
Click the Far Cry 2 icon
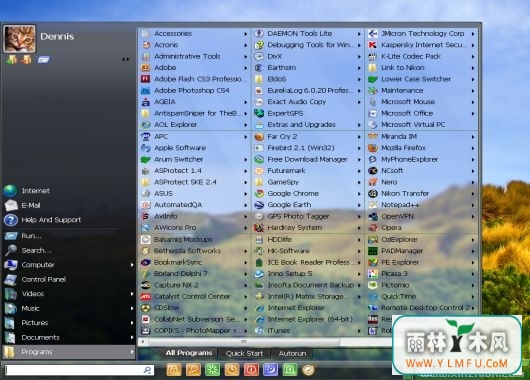point(259,137)
